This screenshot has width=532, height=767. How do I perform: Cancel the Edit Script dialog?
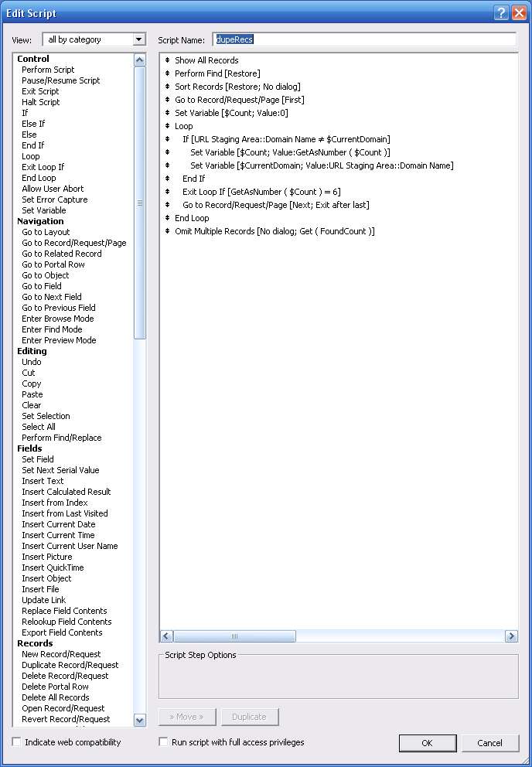[x=490, y=743]
